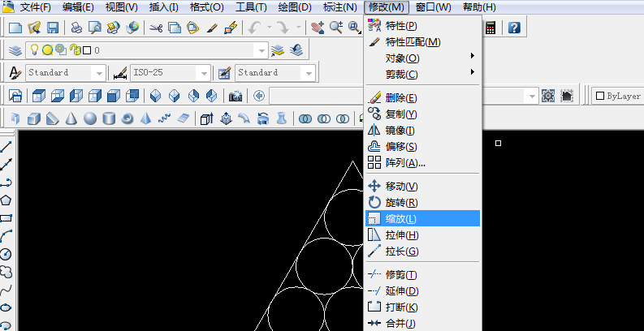The image size is (644, 331).
Task: Click the Layer Previous icon
Action: point(296,50)
